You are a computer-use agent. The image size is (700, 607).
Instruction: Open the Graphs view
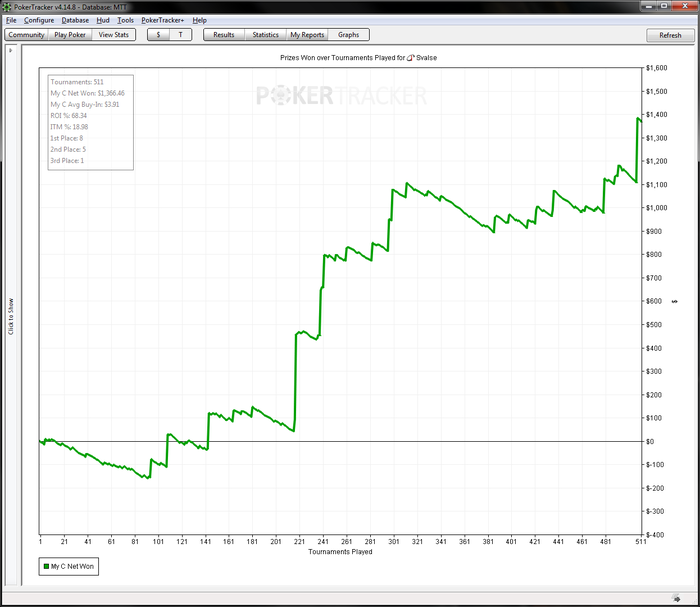[x=349, y=35]
